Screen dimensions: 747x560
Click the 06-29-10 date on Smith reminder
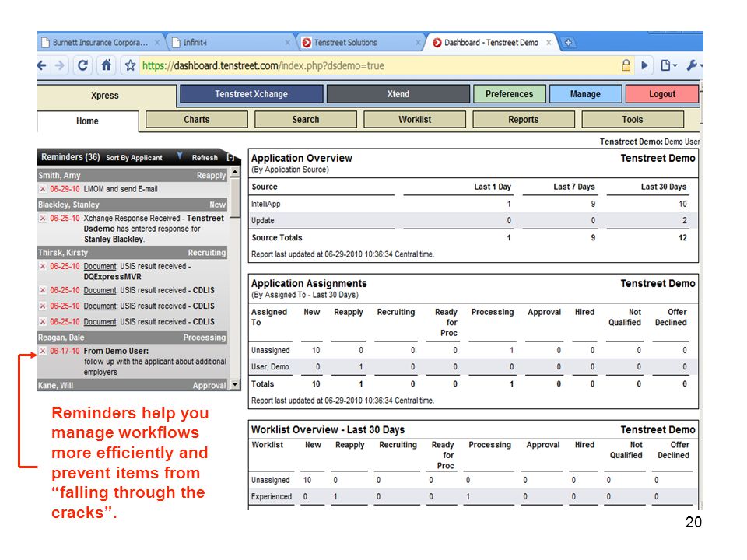point(65,189)
